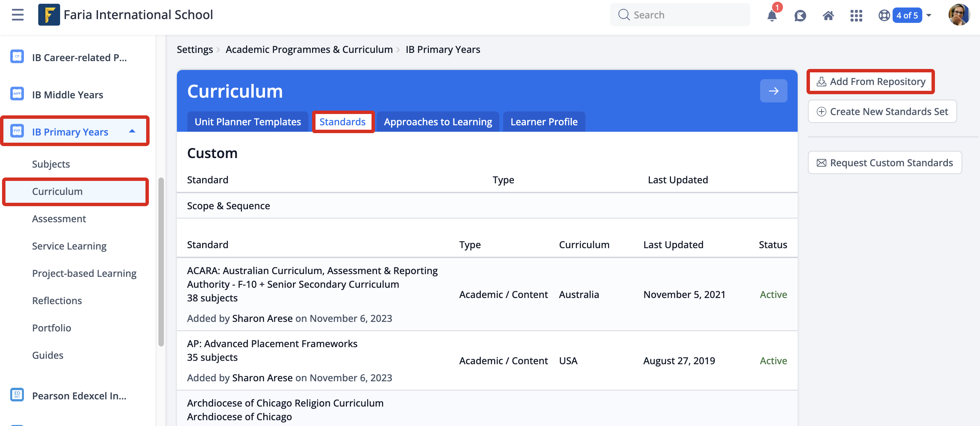Click November 5, 2021 date cell
Image resolution: width=980 pixels, height=426 pixels.
point(684,294)
